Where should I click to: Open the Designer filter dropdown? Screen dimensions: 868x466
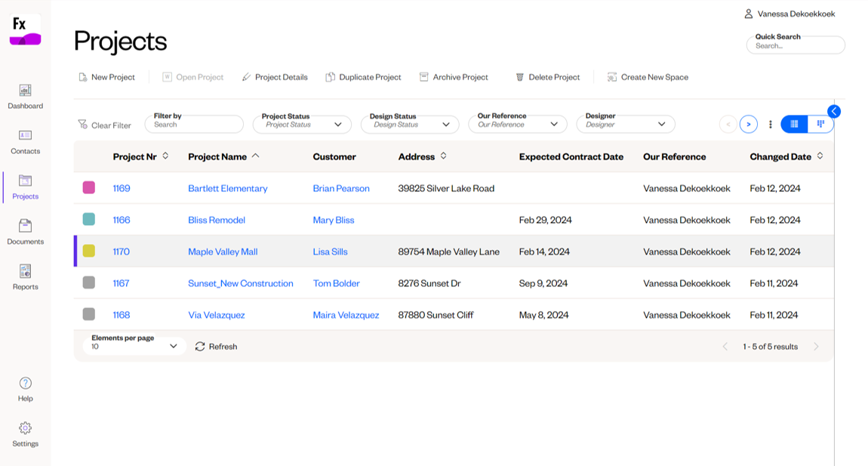[626, 124]
